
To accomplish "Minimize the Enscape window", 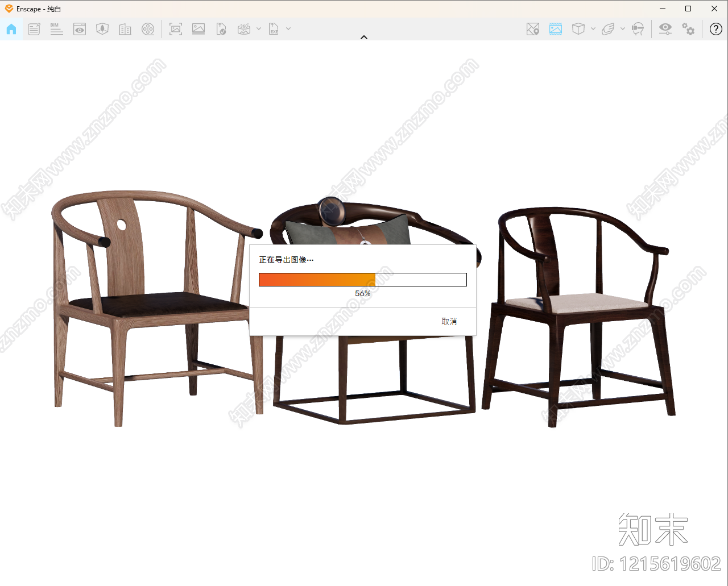I will (663, 9).
